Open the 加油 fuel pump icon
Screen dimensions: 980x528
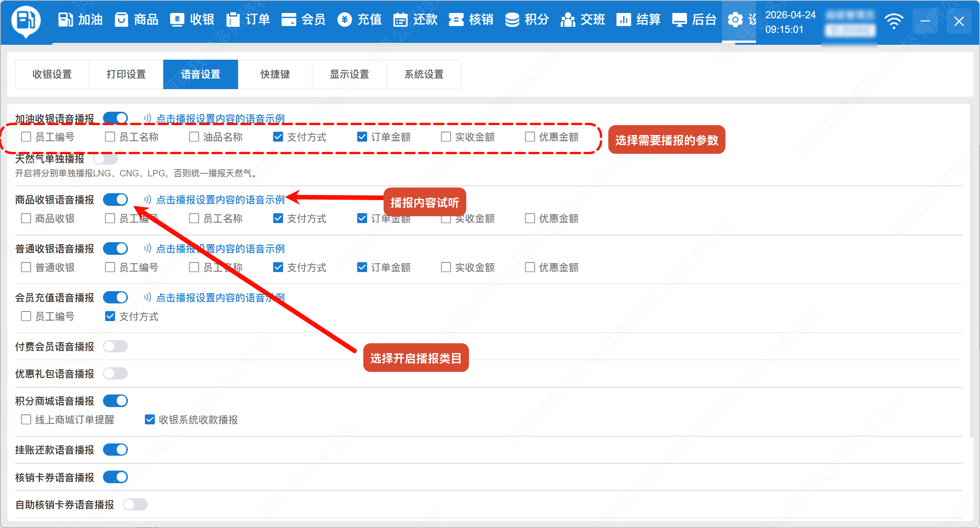coord(65,20)
